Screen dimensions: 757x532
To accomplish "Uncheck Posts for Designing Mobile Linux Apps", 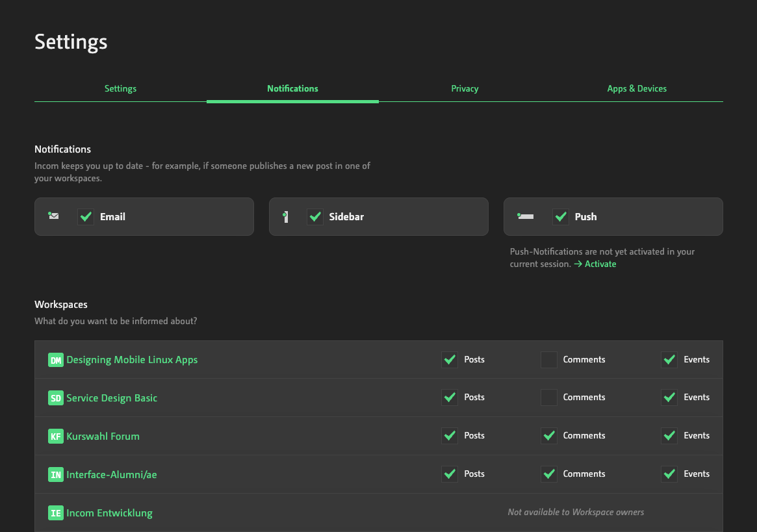I will tap(450, 360).
